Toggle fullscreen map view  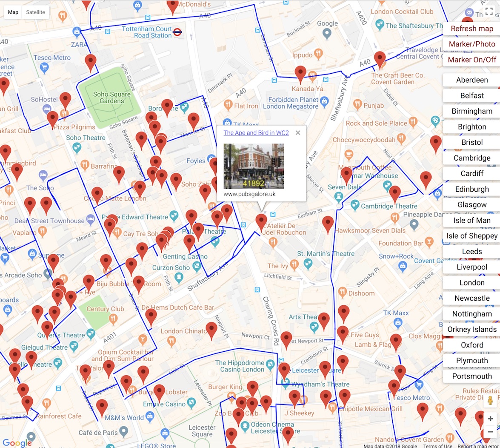pyautogui.click(x=489, y=11)
